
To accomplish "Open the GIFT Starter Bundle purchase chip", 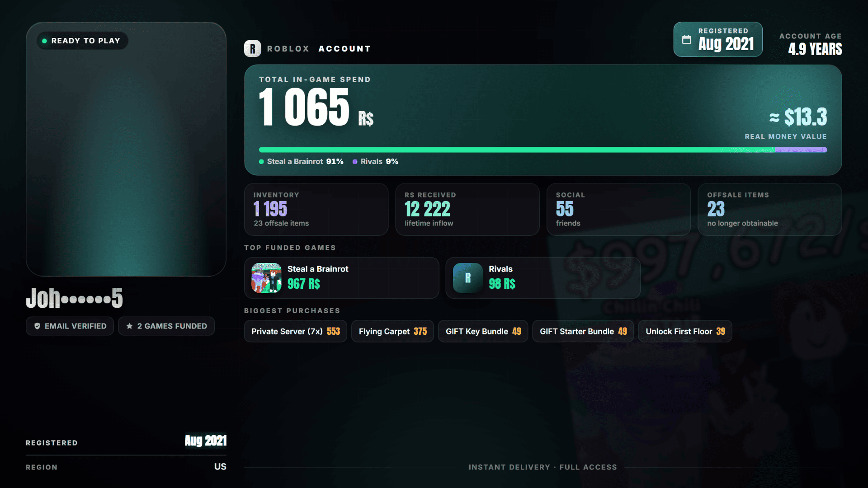I will [583, 331].
